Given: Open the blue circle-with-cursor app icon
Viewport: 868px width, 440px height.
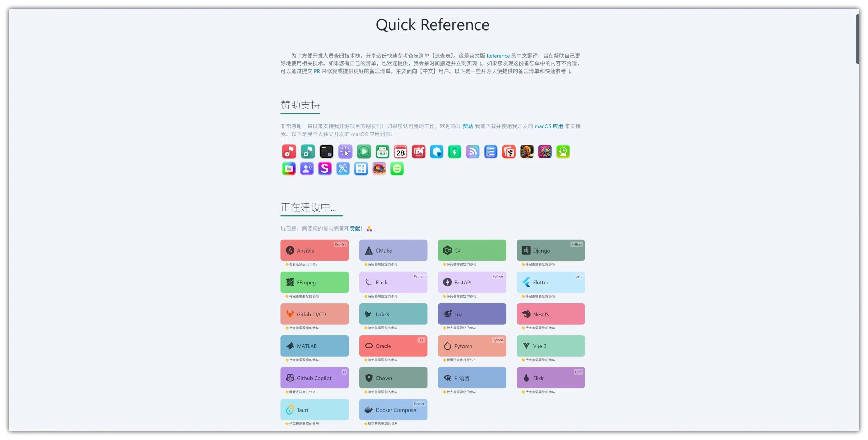Looking at the screenshot, I should [x=437, y=152].
